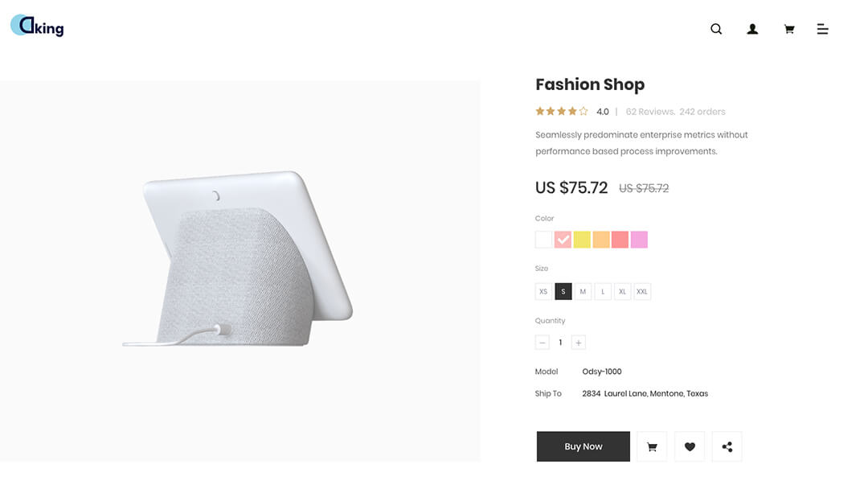Add item to wishlist with heart icon

click(690, 446)
